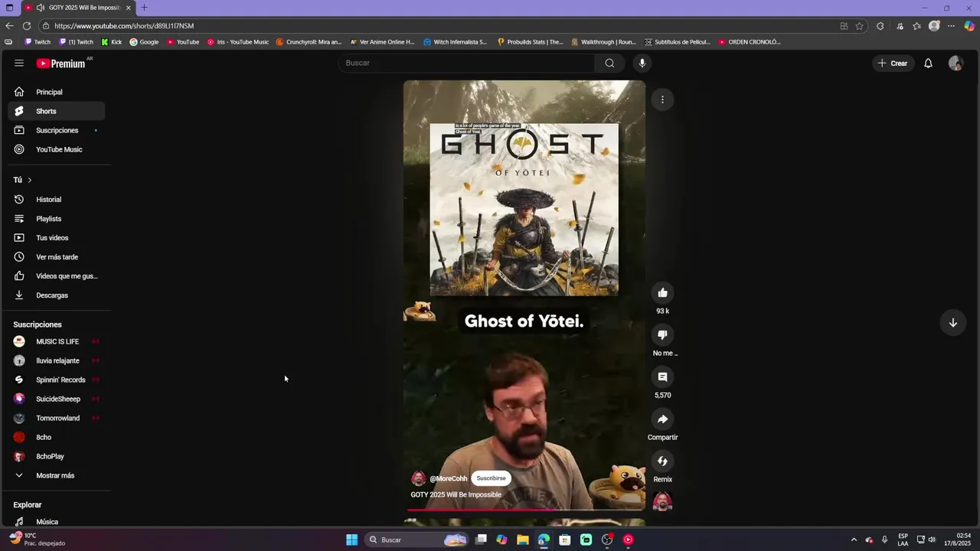Image resolution: width=980 pixels, height=551 pixels.
Task: Click the YouTube search Buscar field
Action: coord(466,64)
